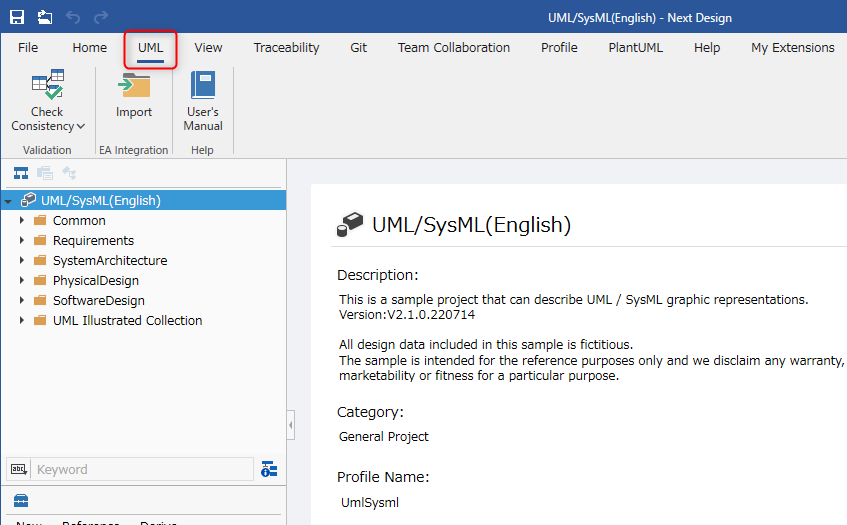Click the UmlSysml profile name value

pyautogui.click(x=370, y=502)
